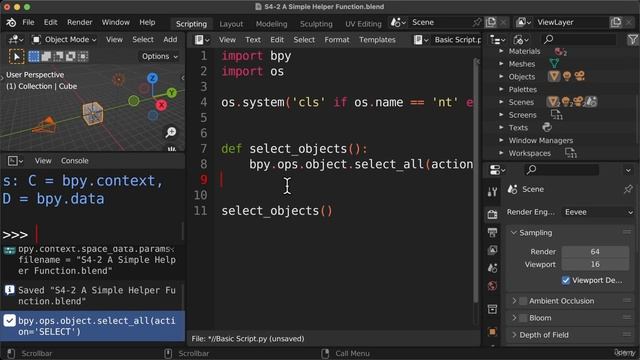Open the Scene properties tab icon
The height and width of the screenshot is (360, 640).
pos(492,268)
